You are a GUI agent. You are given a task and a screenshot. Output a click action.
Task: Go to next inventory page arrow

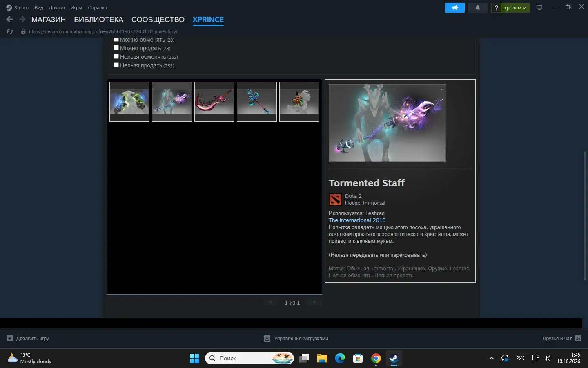point(314,302)
